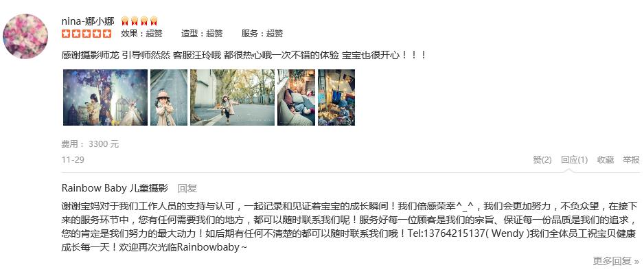644x276 pixels.
Task: Click the 效果：超赞 rating label
Action: pos(141,34)
